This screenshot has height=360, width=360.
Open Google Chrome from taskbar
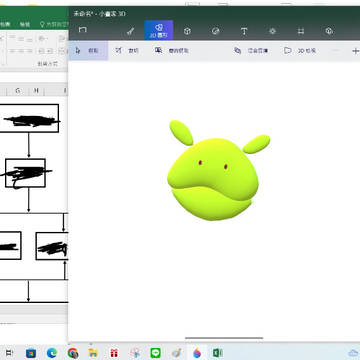click(73, 353)
